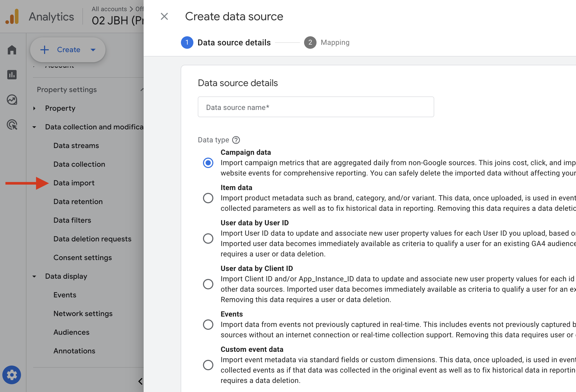The height and width of the screenshot is (392, 576).
Task: Click the Data source name field
Action: pyautogui.click(x=316, y=107)
